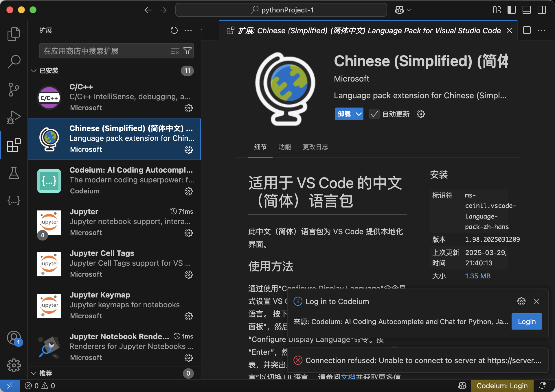The width and height of the screenshot is (555, 392).
Task: Open manage gear for Jupyter Cell Tags
Action: tap(189, 275)
